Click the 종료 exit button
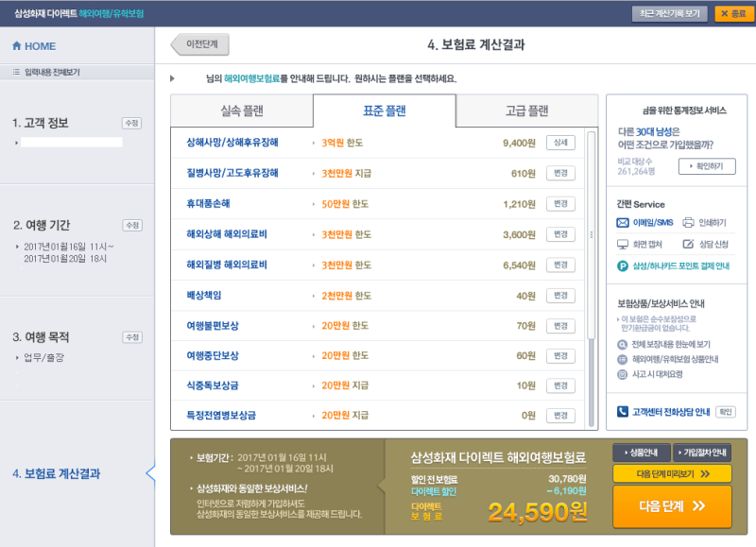Image resolution: width=756 pixels, height=547 pixels. tap(733, 13)
